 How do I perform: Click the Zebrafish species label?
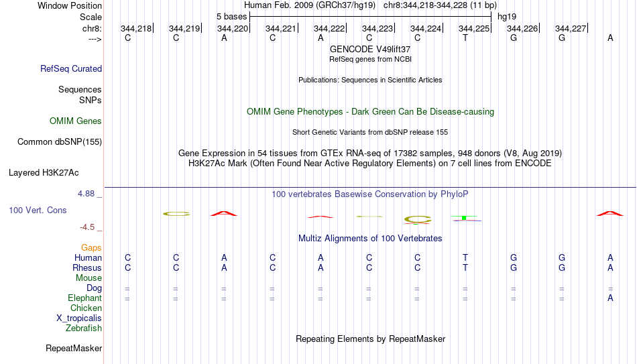point(84,328)
